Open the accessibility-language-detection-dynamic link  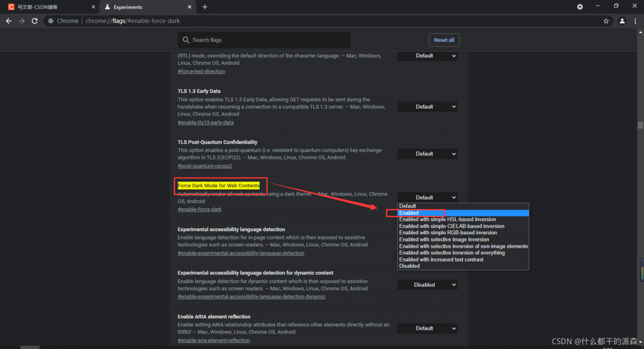tap(252, 297)
